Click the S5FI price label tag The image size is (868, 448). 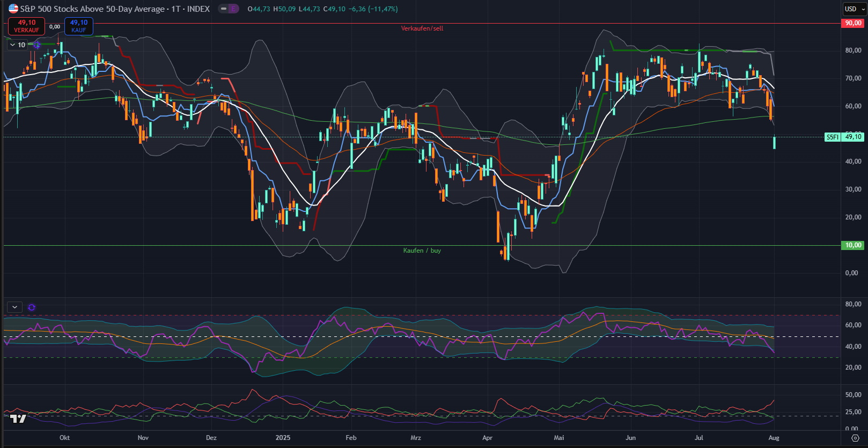pyautogui.click(x=832, y=137)
